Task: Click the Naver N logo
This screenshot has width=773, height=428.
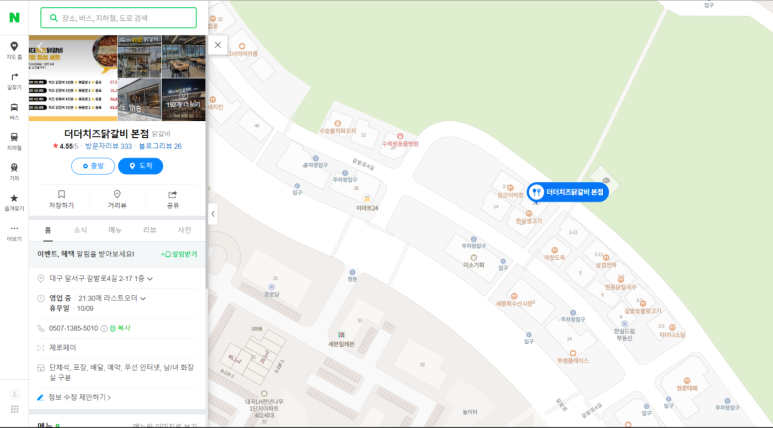Action: pos(14,18)
